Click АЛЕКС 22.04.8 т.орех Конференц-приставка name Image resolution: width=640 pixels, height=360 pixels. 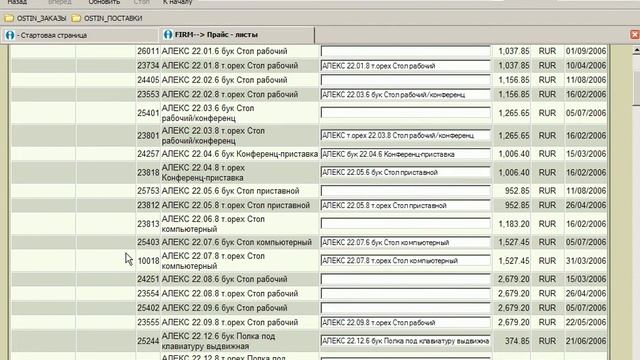coord(203,173)
